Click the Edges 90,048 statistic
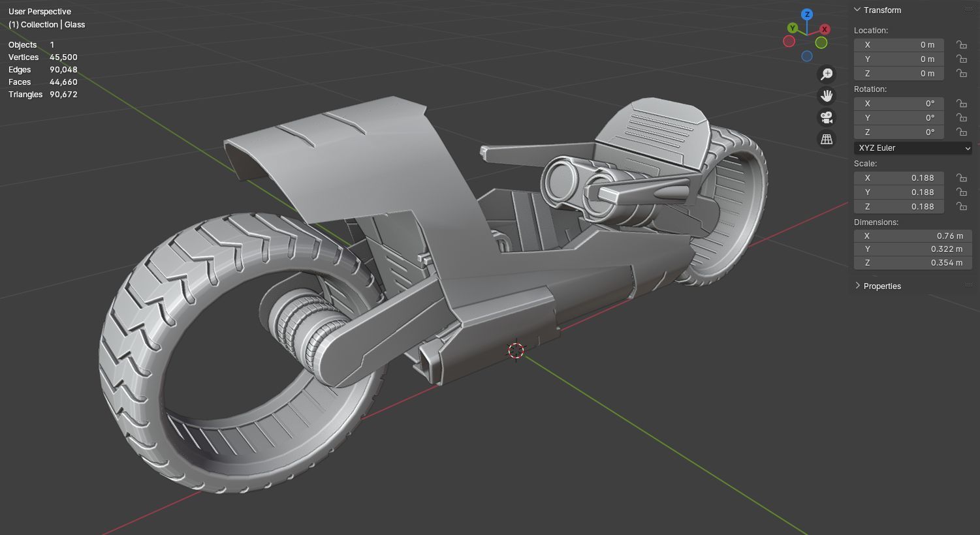Viewport: 980px width, 535px height. [x=43, y=70]
